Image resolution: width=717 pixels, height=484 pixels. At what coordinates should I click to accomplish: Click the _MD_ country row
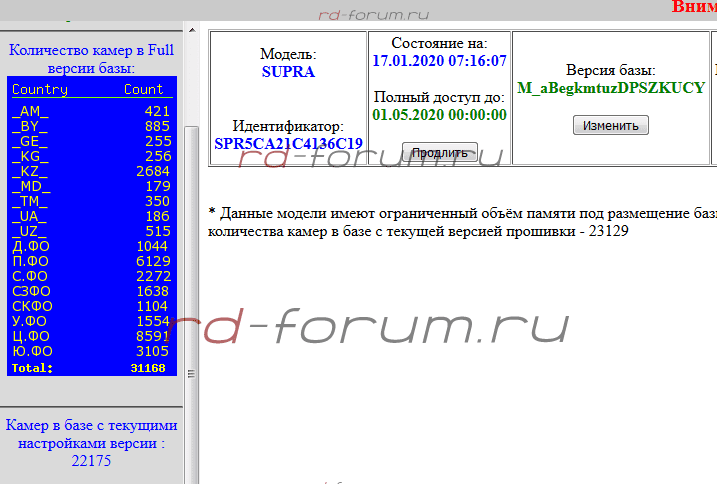pos(91,186)
